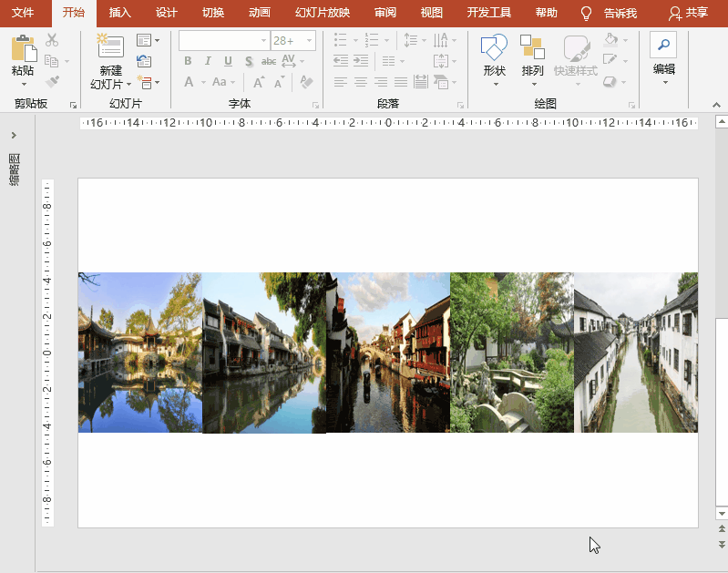The image size is (728, 573).
Task: Toggle Center paragraph alignment
Action: pos(361,83)
